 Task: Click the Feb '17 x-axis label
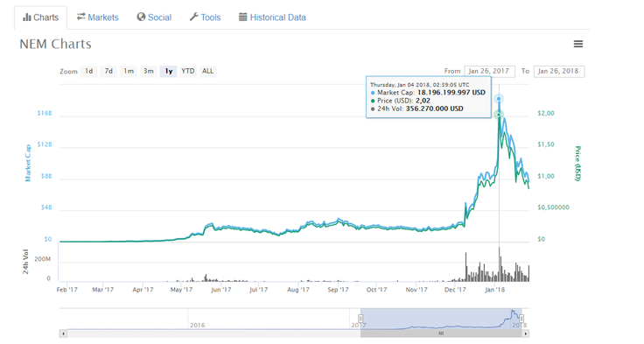[67, 290]
